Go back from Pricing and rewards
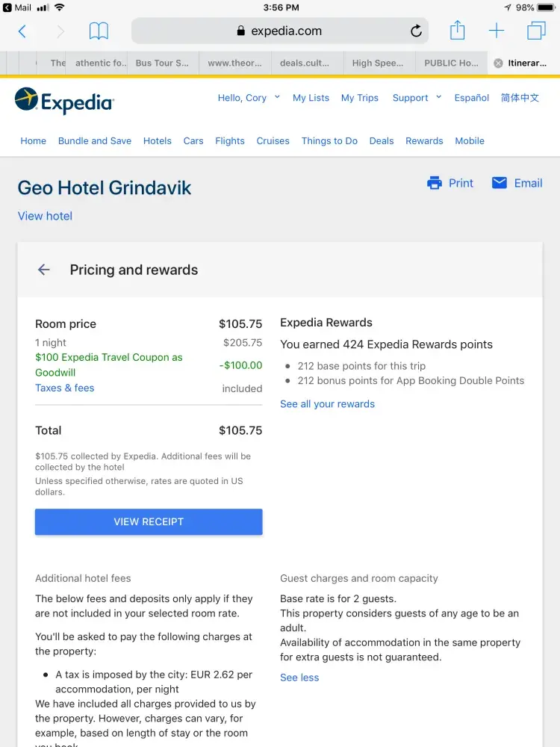The height and width of the screenshot is (747, 560). (44, 270)
